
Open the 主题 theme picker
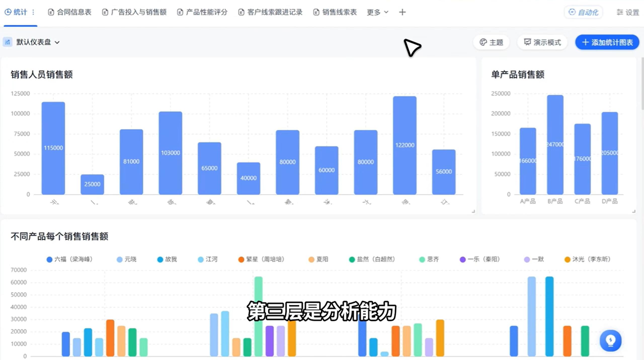[x=491, y=42]
